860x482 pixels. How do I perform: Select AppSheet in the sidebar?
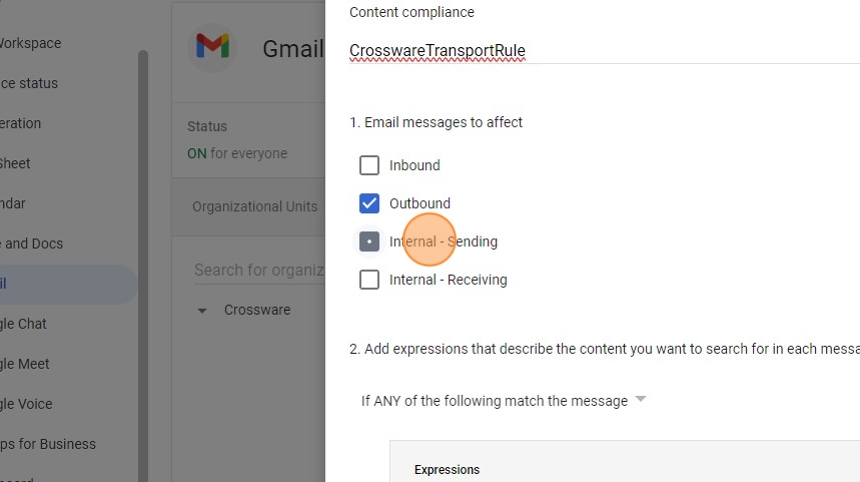[x=15, y=163]
